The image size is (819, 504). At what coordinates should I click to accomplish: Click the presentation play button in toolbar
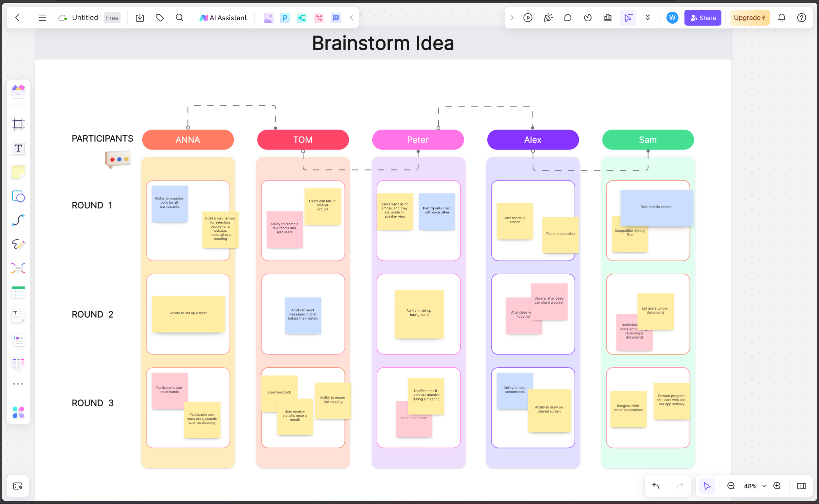point(528,18)
